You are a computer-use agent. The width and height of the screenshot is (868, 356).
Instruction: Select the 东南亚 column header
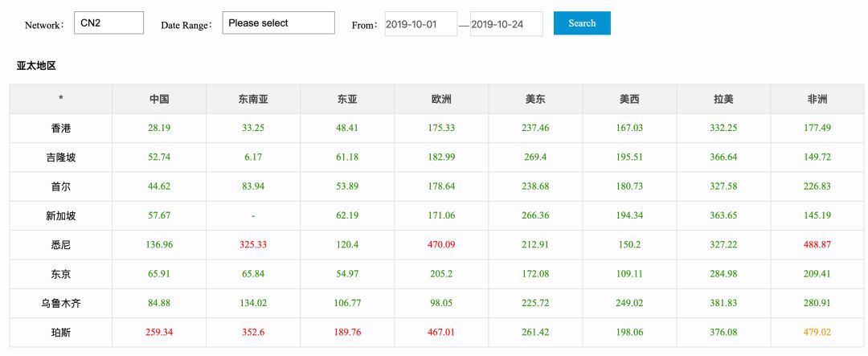253,99
